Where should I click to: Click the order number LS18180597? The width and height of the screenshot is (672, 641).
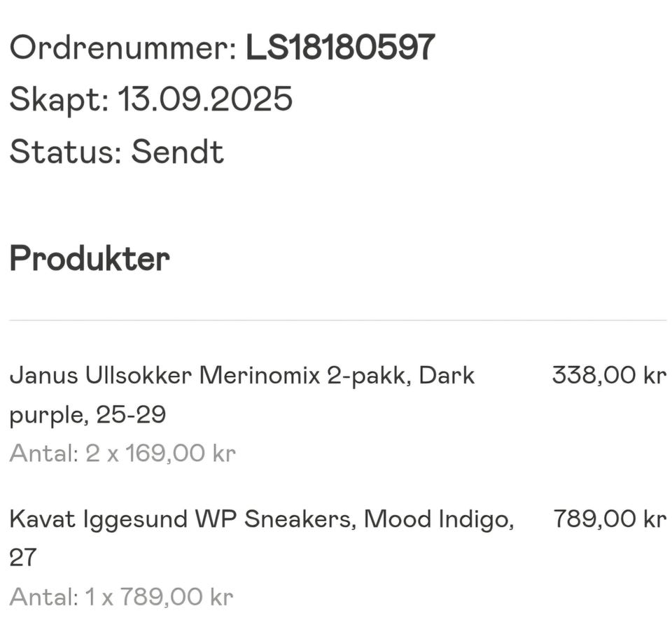tap(340, 48)
